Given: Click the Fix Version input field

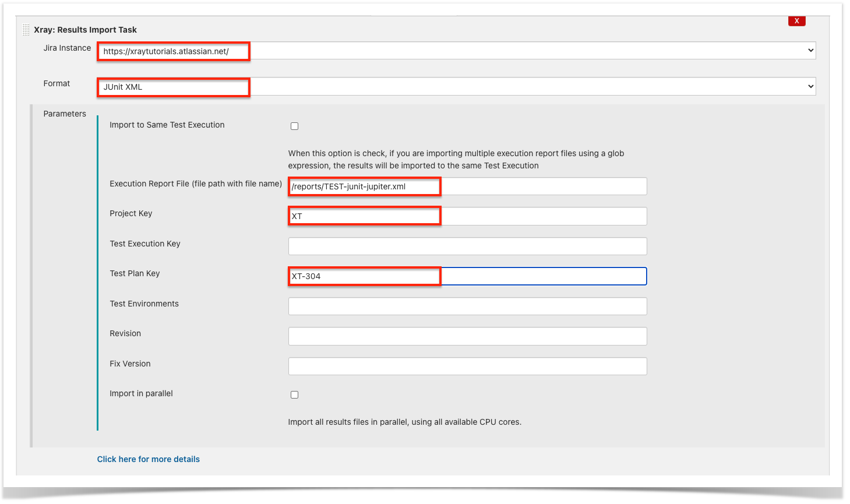Looking at the screenshot, I should [x=467, y=366].
